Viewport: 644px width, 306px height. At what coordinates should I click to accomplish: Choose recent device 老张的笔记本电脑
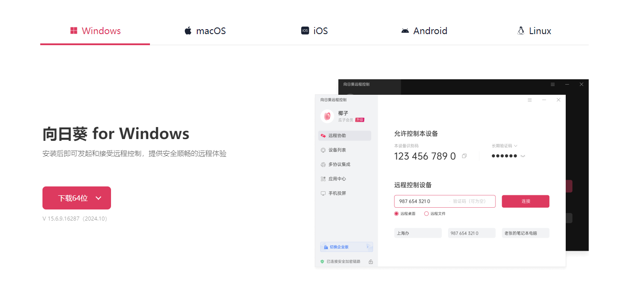(525, 233)
